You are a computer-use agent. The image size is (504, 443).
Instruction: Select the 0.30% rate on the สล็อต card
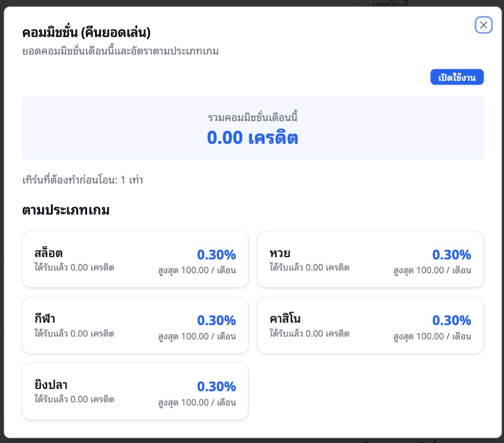[x=217, y=255]
